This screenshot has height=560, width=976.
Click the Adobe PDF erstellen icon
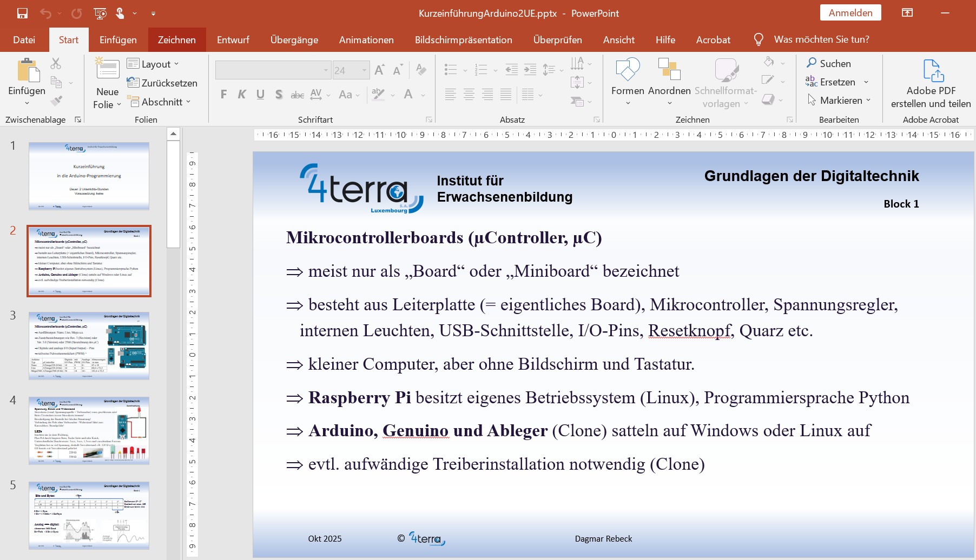coord(931,70)
